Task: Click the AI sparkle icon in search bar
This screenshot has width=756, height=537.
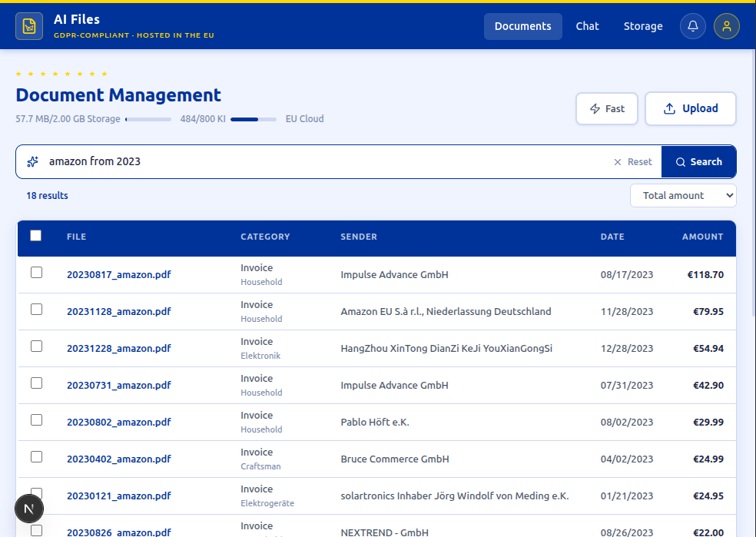Action: click(x=32, y=161)
